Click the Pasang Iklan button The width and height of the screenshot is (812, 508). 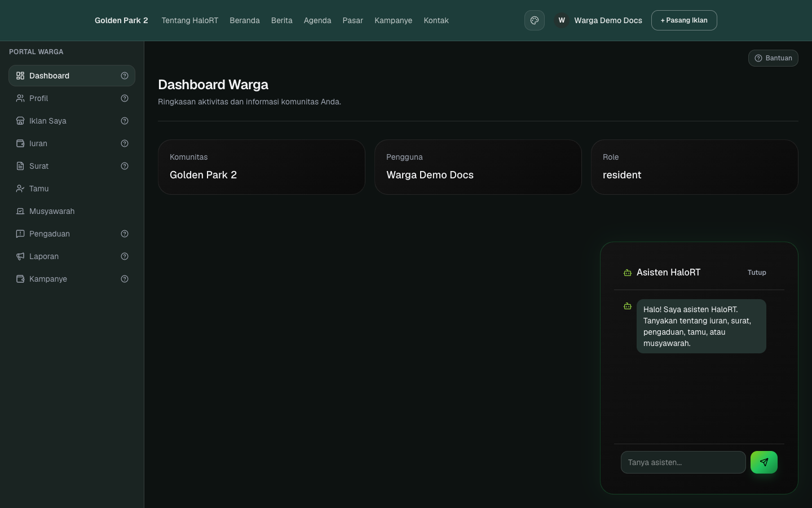coord(684,20)
